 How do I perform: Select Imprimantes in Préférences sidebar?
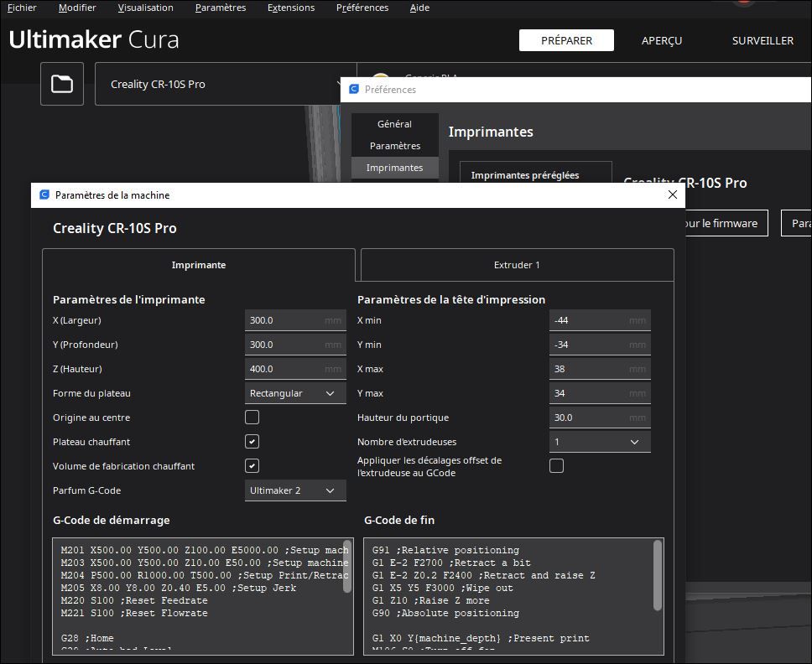point(394,168)
